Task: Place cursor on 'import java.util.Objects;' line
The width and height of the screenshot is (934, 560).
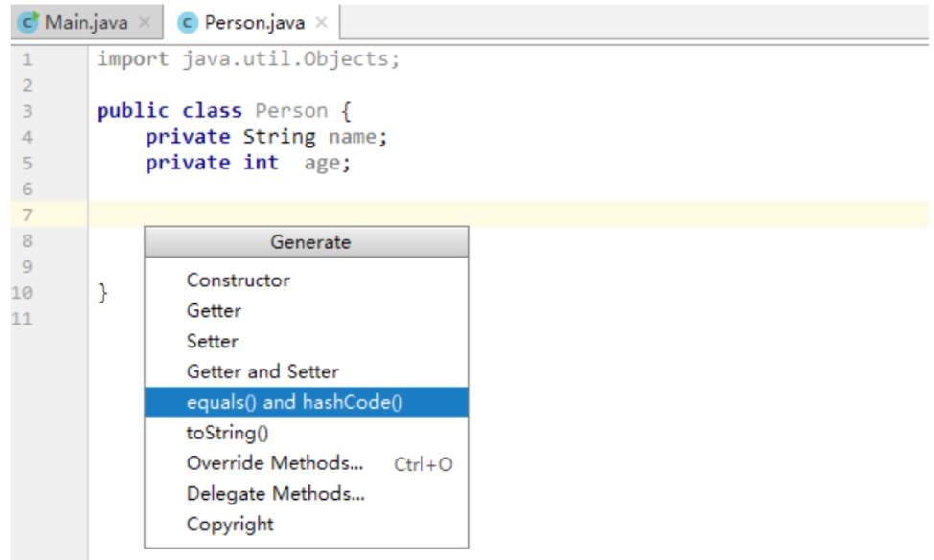Action: 248,59
